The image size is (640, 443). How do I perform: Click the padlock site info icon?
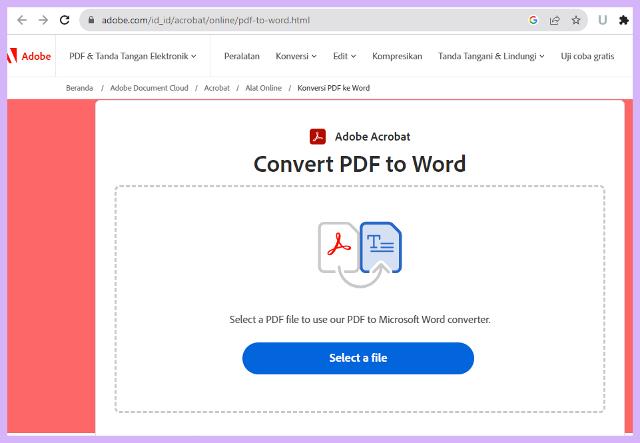coord(91,20)
